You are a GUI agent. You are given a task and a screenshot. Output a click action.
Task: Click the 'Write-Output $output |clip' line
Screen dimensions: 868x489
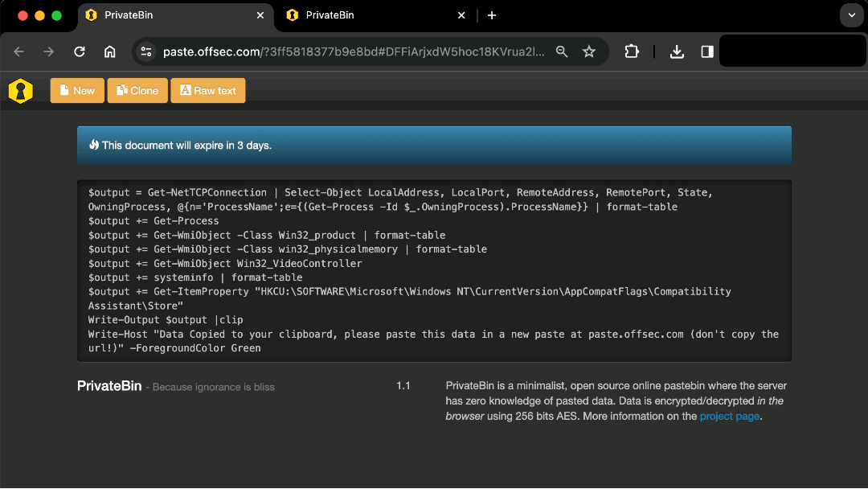point(166,320)
